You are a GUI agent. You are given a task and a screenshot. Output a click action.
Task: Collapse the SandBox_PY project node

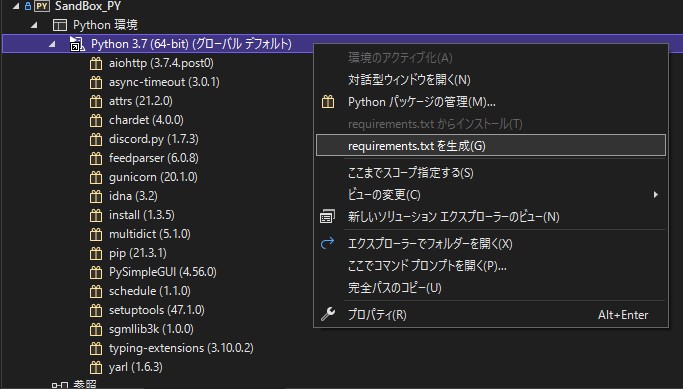(16, 6)
